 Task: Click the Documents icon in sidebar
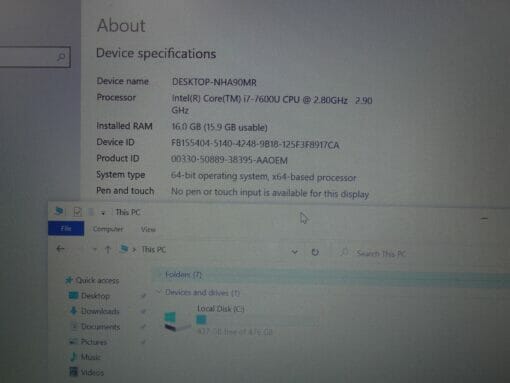(74, 326)
